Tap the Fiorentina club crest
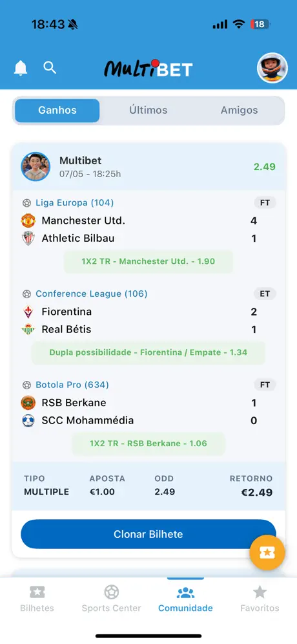 (x=28, y=312)
